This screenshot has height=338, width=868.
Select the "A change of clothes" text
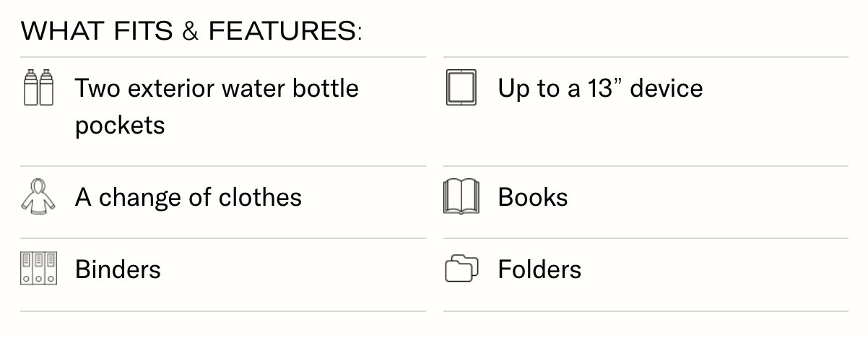click(188, 197)
